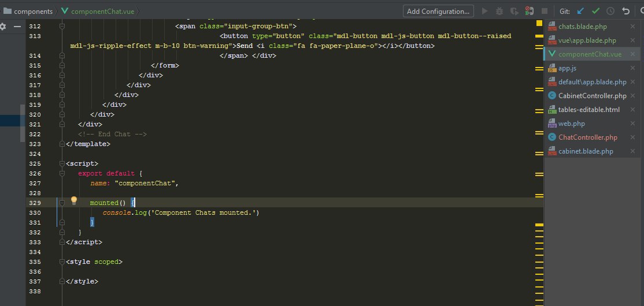Click the Git label in toolbar
The width and height of the screenshot is (644, 306).
point(565,12)
